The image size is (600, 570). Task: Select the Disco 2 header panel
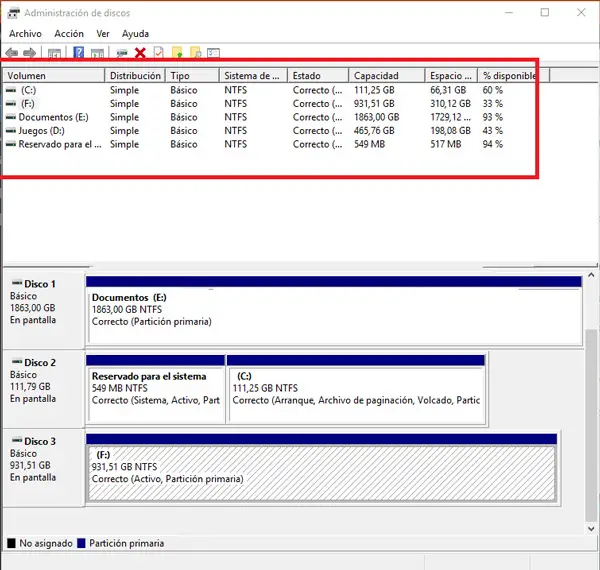tap(43, 388)
